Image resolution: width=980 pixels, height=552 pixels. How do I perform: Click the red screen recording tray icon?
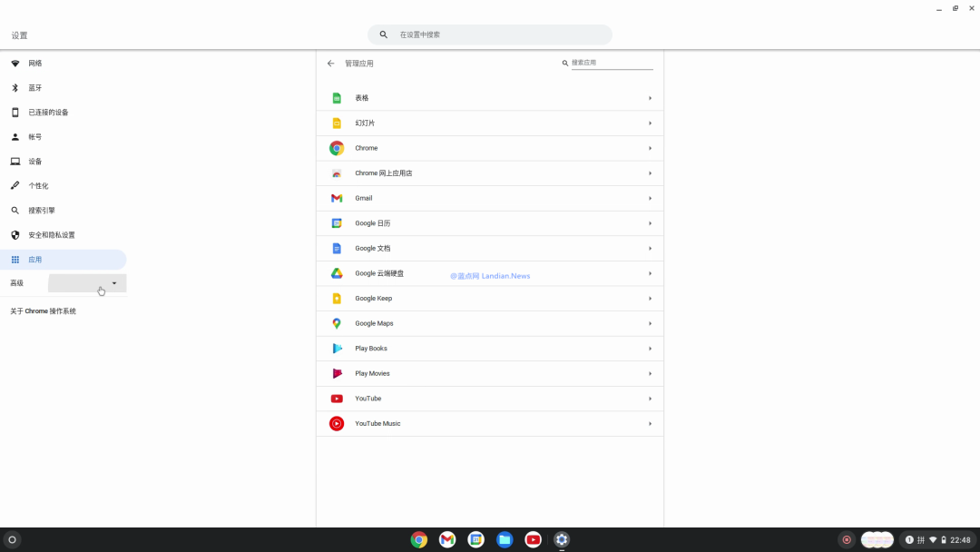point(846,538)
